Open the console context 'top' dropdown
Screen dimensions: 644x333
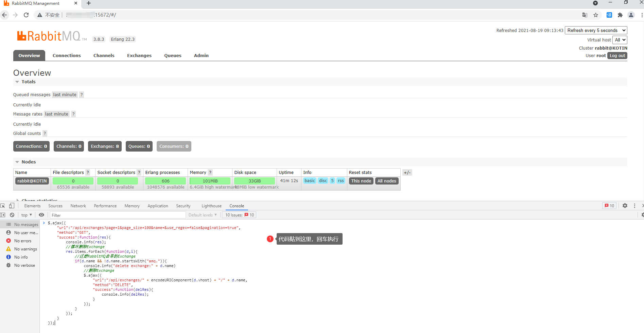coord(27,215)
